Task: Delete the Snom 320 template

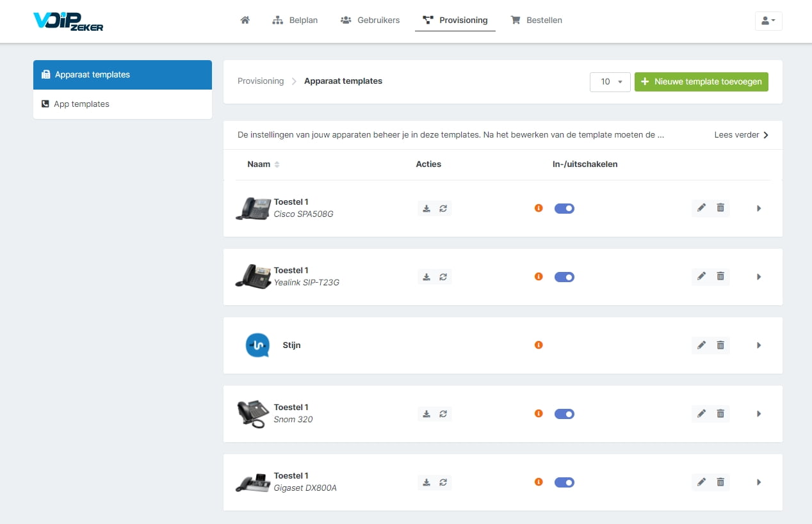Action: [x=720, y=413]
